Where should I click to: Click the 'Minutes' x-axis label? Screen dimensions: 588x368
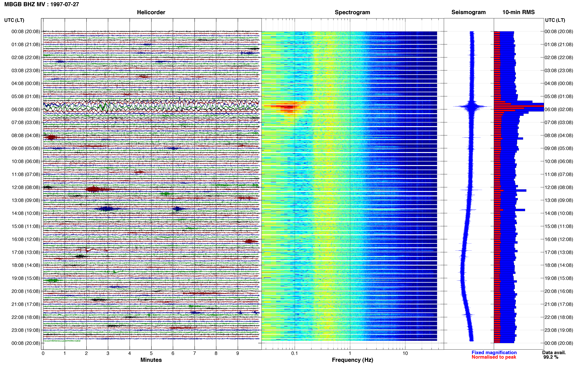(151, 360)
